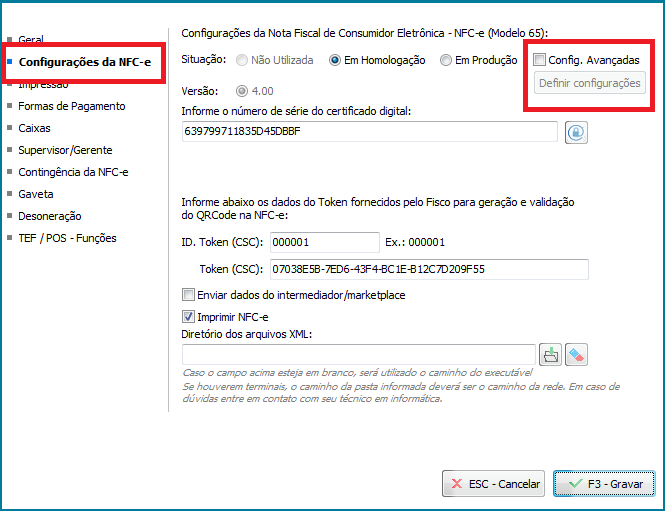Open folder browser for XML directory
This screenshot has width=665, height=512.
(550, 354)
